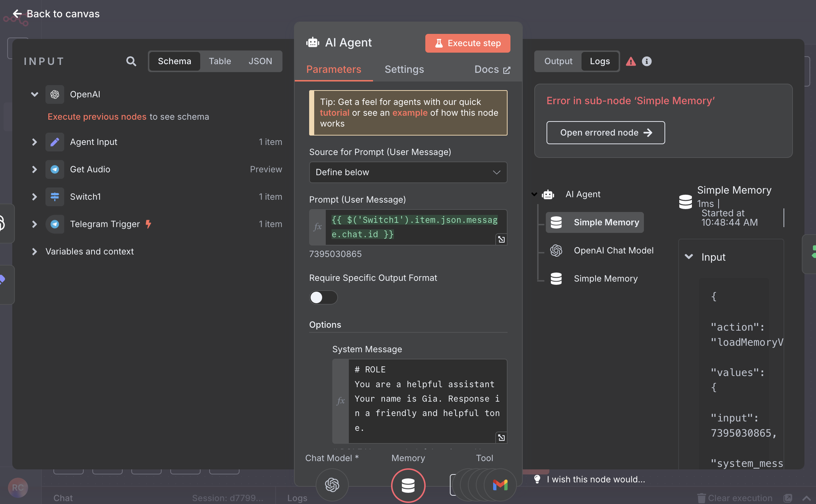Open the tutorial link in the tip
This screenshot has width=816, height=504.
(x=334, y=113)
